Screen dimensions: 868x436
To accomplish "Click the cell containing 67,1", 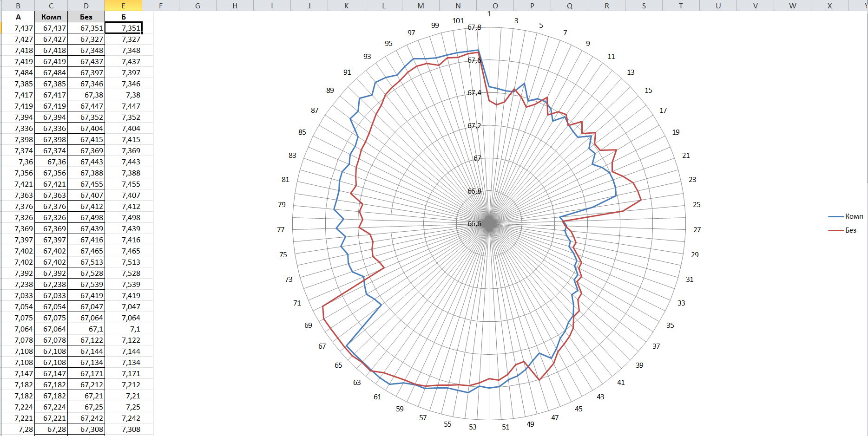I will tap(86, 329).
